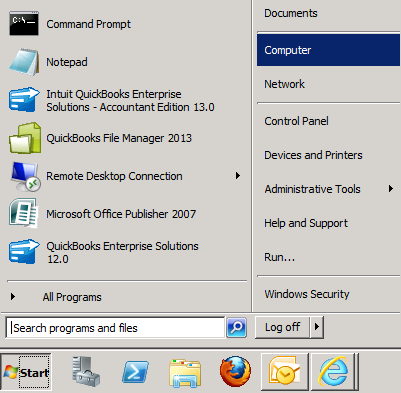Open Devices and Printers
Viewport: 401px width, 393px height.
tap(313, 155)
